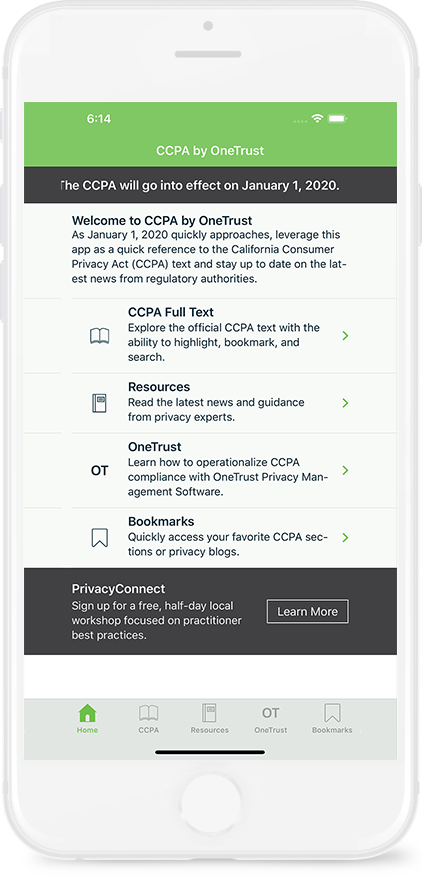Tap the battery indicator in status bar

[x=338, y=118]
